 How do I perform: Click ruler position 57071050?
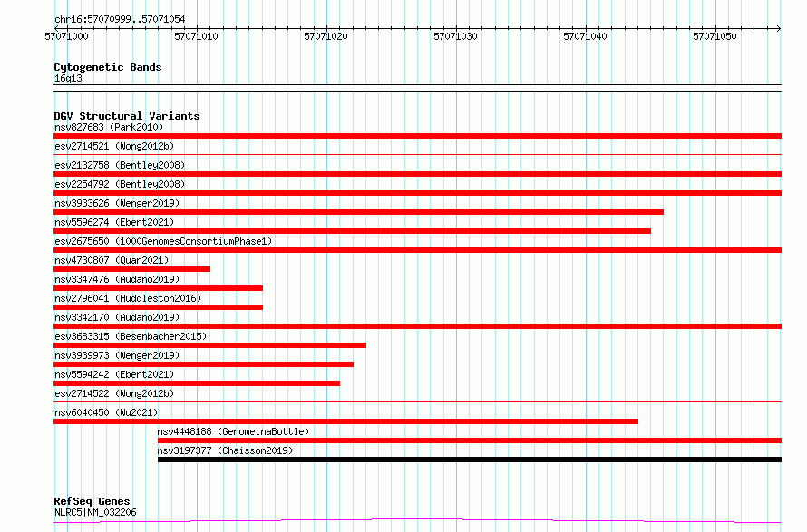pyautogui.click(x=715, y=36)
